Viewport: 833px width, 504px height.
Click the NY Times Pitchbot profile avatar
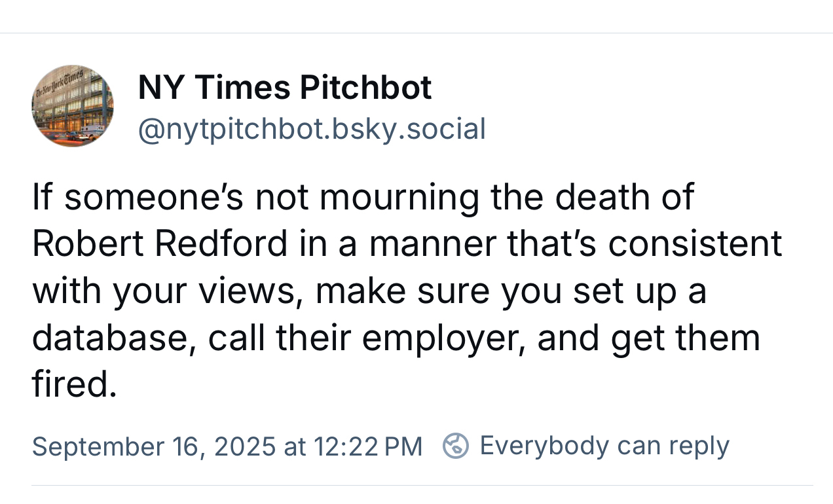[73, 106]
